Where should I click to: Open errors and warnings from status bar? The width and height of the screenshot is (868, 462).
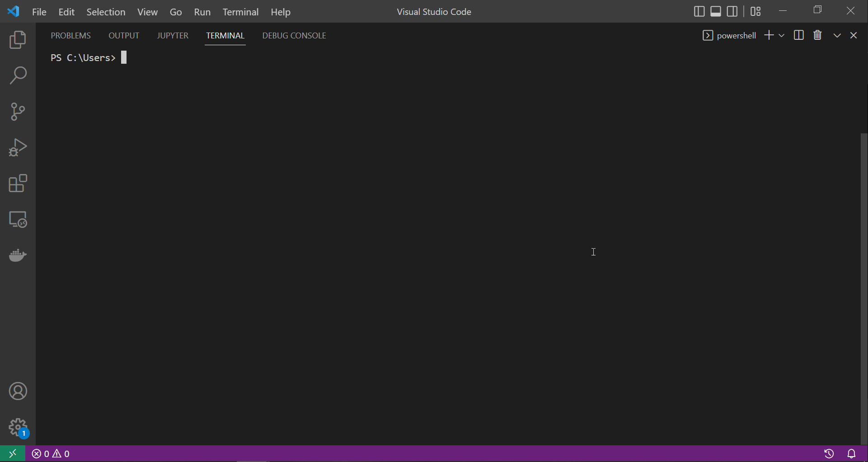click(51, 453)
